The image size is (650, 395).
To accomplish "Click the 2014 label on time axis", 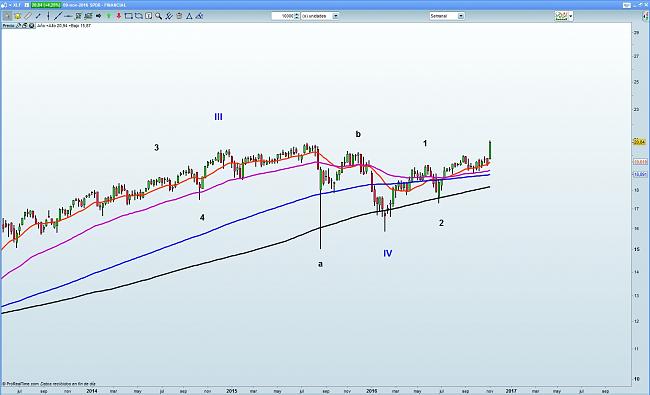I will 92,391.
